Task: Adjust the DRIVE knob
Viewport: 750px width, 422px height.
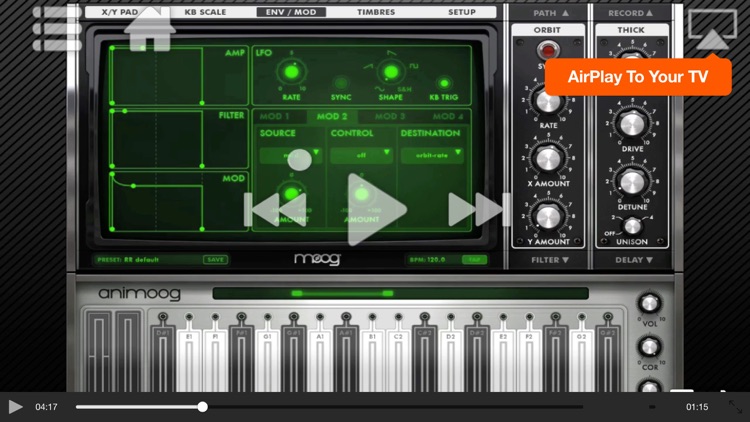Action: tap(632, 124)
